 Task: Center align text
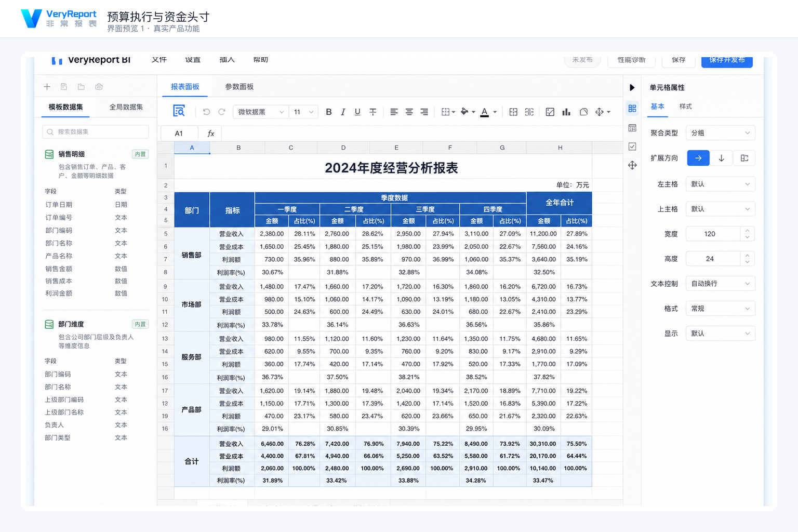pyautogui.click(x=409, y=112)
